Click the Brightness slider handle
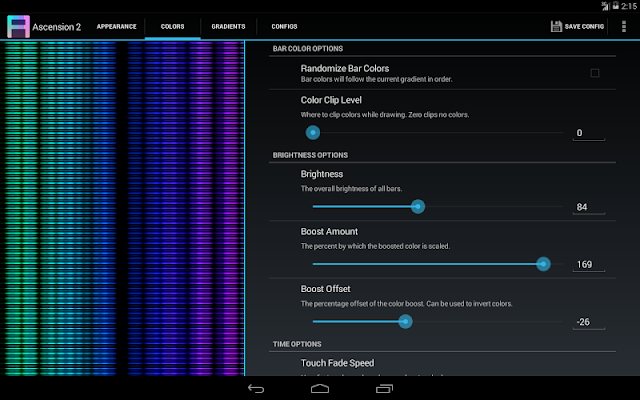Image resolution: width=640 pixels, height=400 pixels. click(x=418, y=207)
